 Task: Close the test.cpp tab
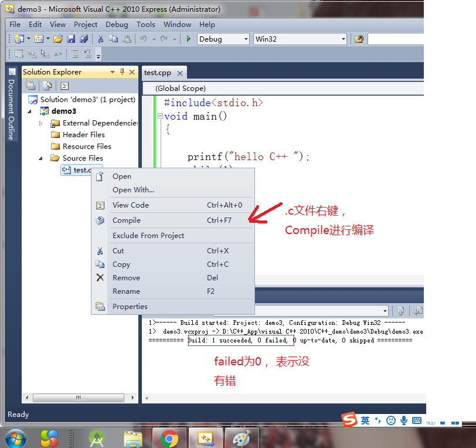[180, 73]
